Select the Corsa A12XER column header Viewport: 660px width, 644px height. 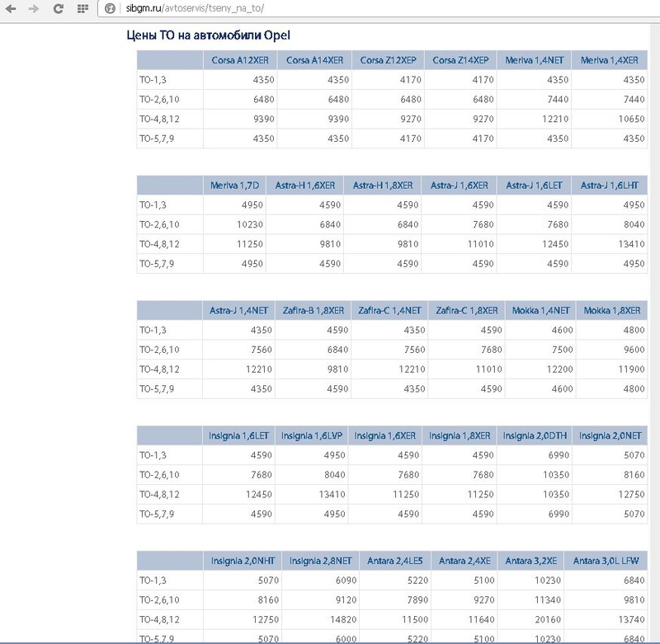(x=240, y=60)
